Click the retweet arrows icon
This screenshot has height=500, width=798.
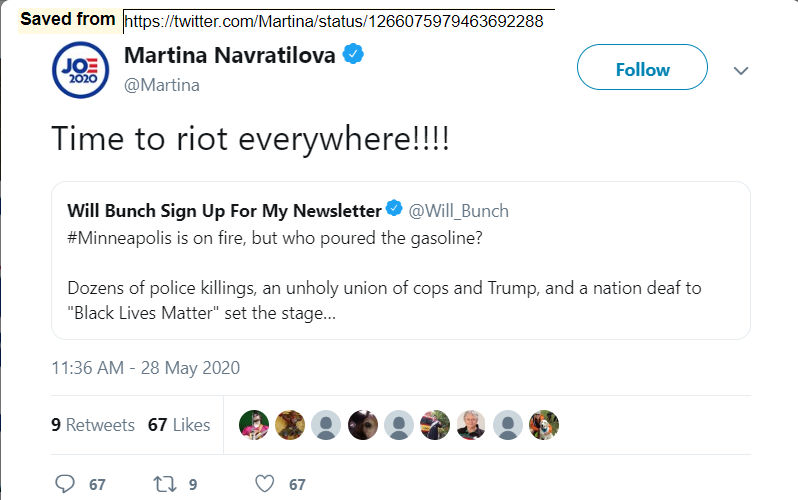[165, 484]
